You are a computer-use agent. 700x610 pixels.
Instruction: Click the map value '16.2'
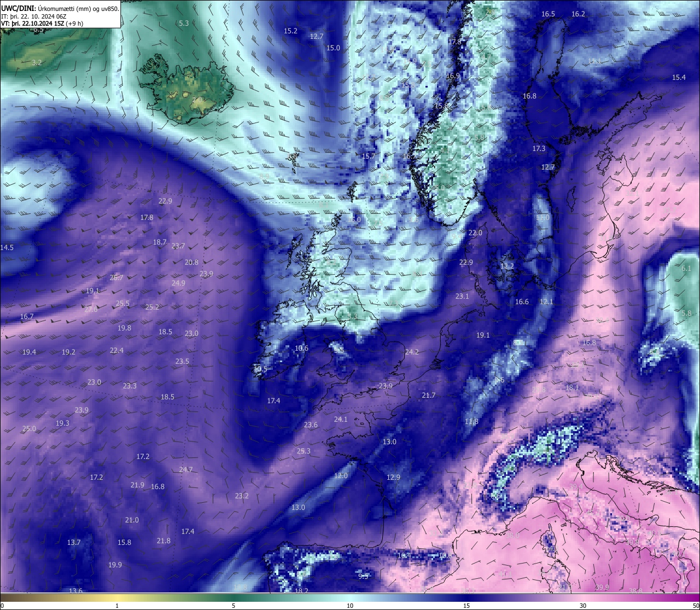tap(578, 14)
